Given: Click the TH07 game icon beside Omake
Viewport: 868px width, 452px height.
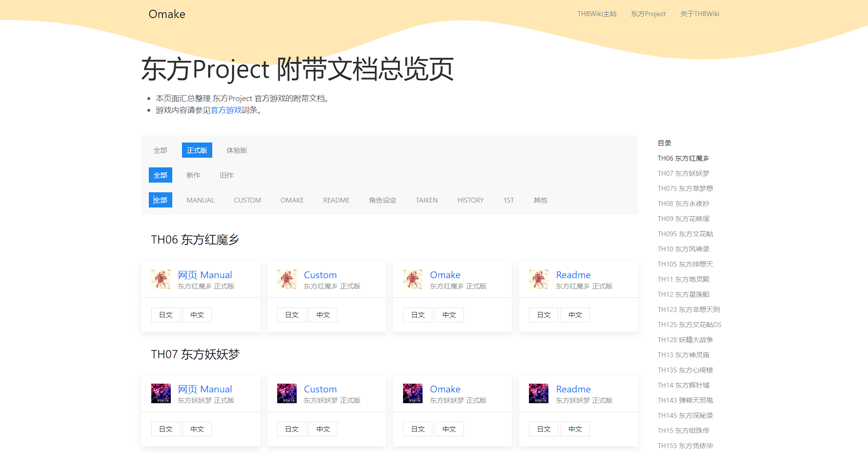Looking at the screenshot, I should click(413, 393).
